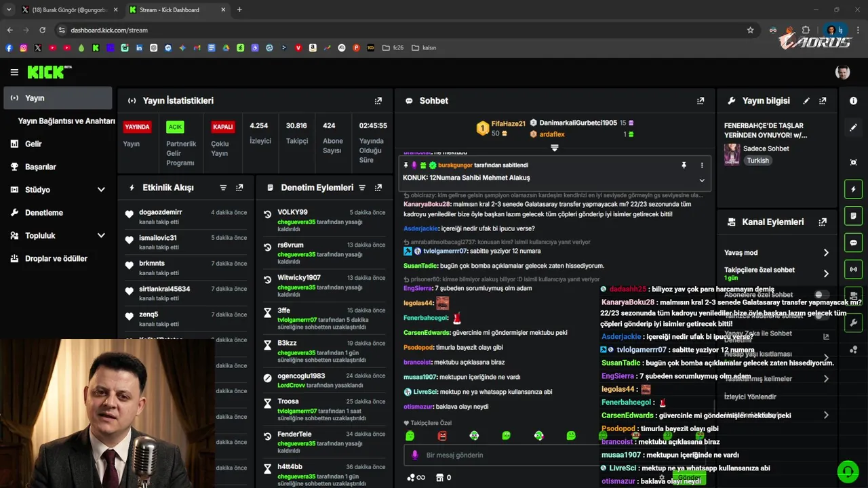The image size is (868, 488).
Task: Open the hamburger menu beside Kick logo
Action: 14,72
